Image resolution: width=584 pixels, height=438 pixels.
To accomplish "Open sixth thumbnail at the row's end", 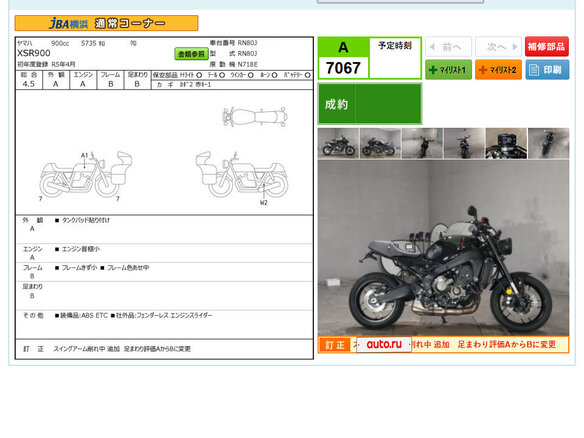I will click(x=548, y=143).
